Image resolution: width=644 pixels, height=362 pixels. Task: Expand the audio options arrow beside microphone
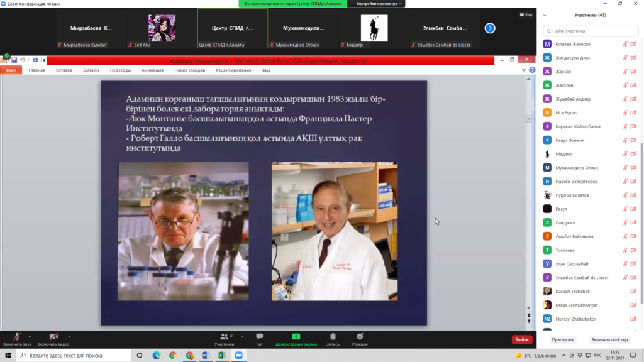(x=30, y=336)
